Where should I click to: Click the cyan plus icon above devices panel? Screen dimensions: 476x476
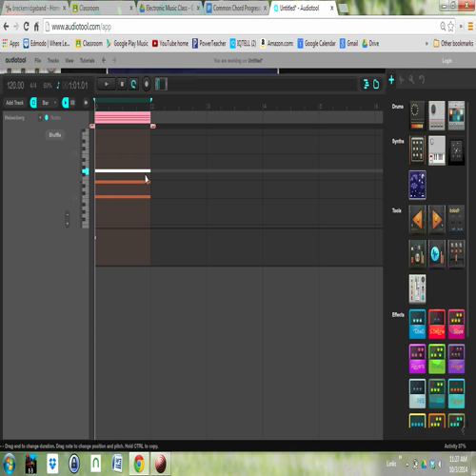(391, 80)
